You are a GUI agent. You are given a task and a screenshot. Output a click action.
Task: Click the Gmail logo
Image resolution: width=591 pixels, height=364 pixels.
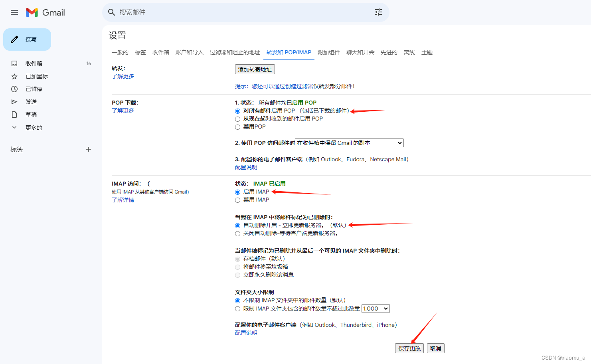click(x=45, y=12)
